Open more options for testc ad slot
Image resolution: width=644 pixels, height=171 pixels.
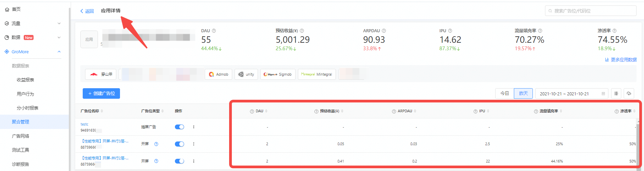[194, 127]
